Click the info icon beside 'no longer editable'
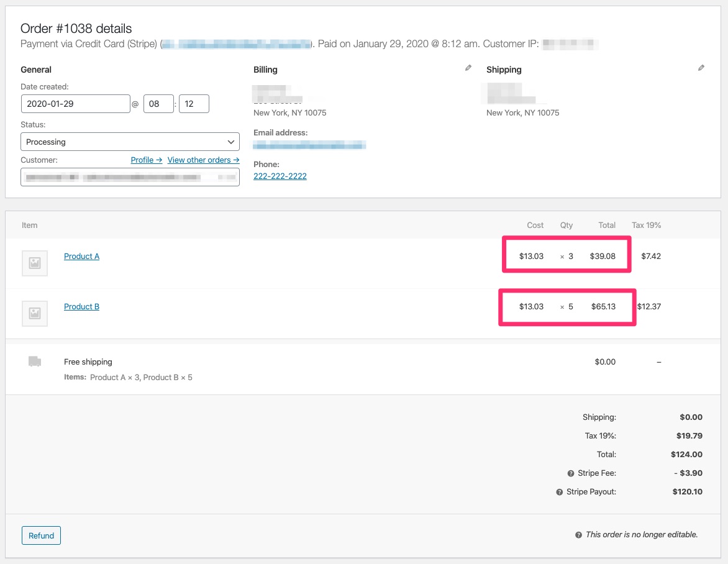This screenshot has height=564, width=728. pyautogui.click(x=578, y=534)
